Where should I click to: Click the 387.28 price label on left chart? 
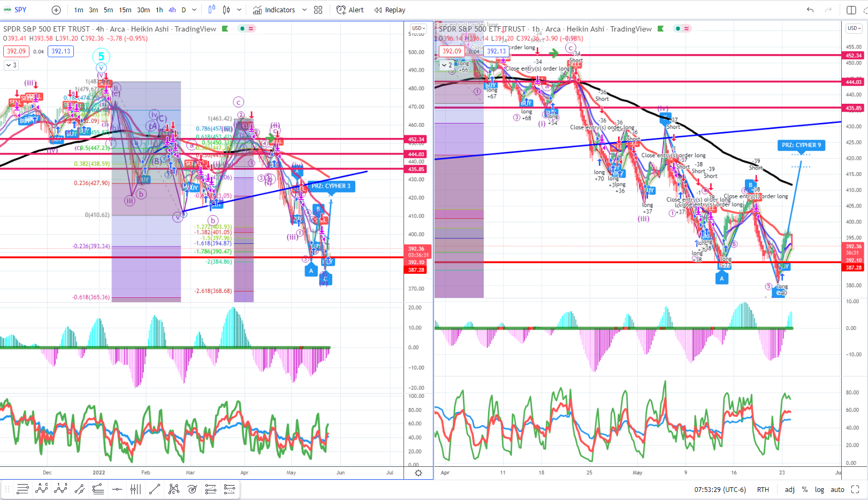coord(416,270)
